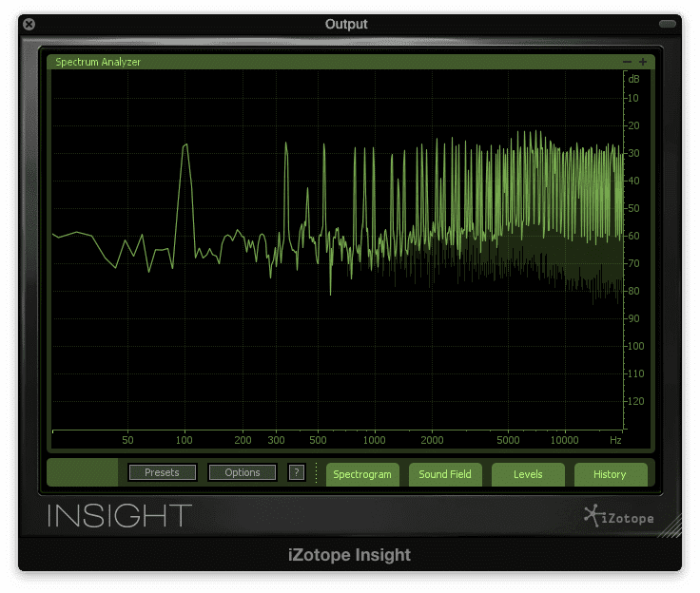
Task: Click the Hz frequency axis at 1000
Action: (375, 440)
